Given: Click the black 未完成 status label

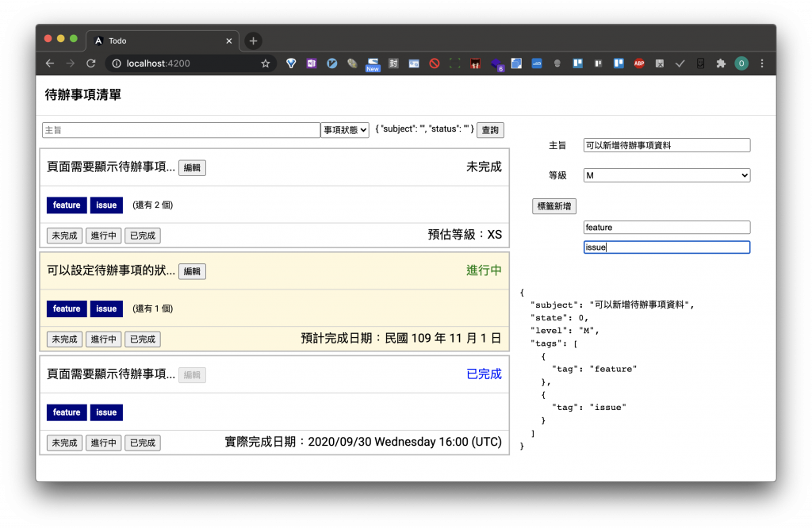Looking at the screenshot, I should (x=484, y=167).
